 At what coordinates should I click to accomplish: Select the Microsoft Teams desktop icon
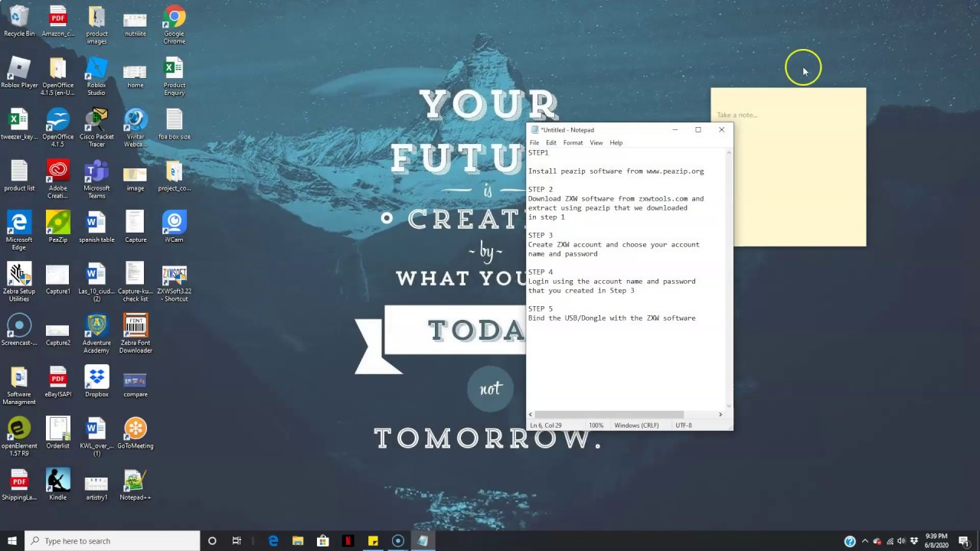(96, 178)
